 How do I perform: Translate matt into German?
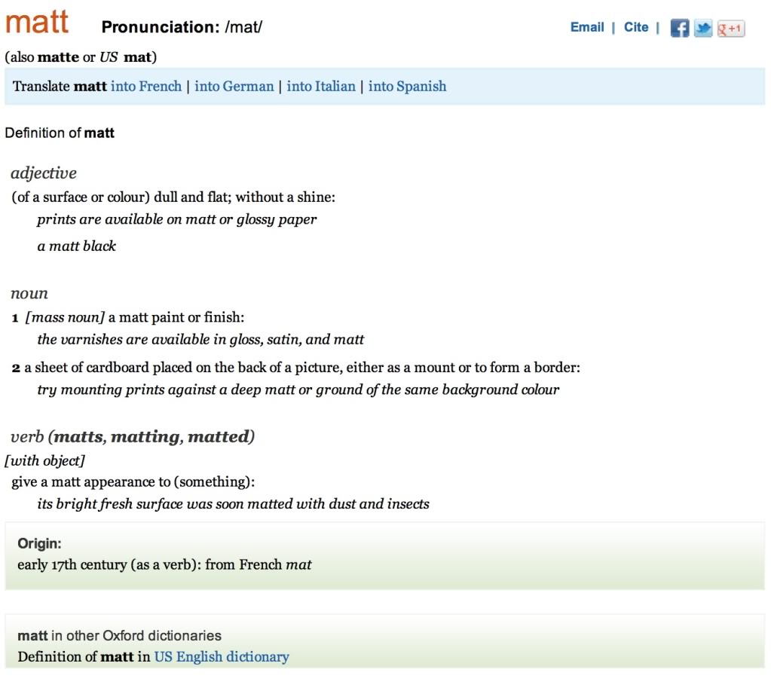234,86
